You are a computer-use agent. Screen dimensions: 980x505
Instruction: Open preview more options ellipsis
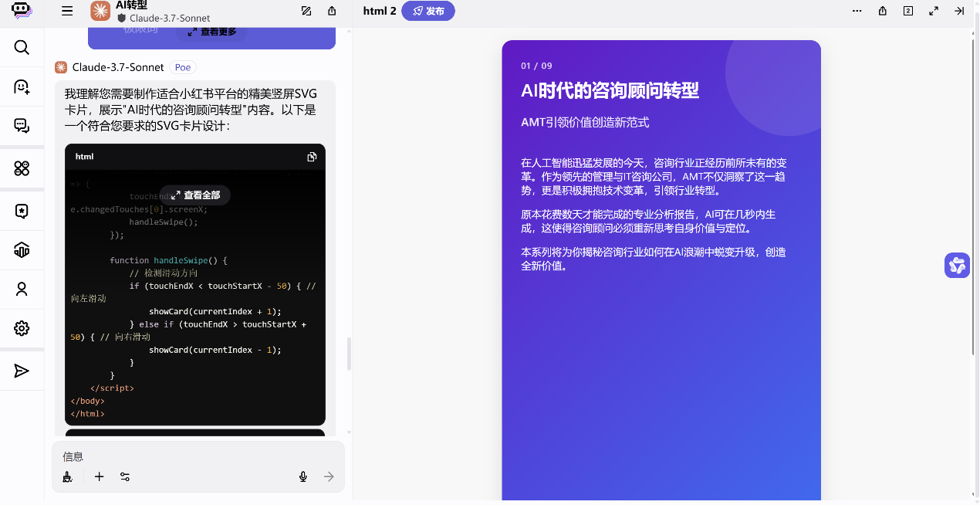857,11
